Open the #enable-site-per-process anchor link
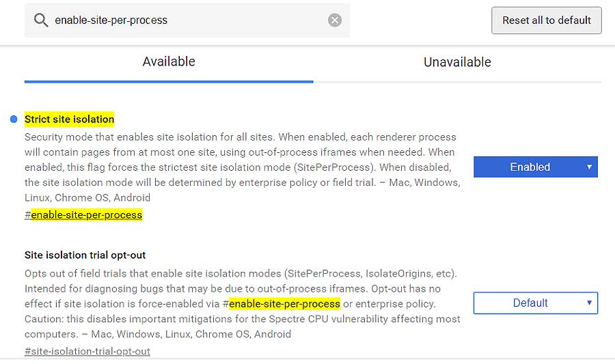The height and width of the screenshot is (364, 615). tap(83, 215)
